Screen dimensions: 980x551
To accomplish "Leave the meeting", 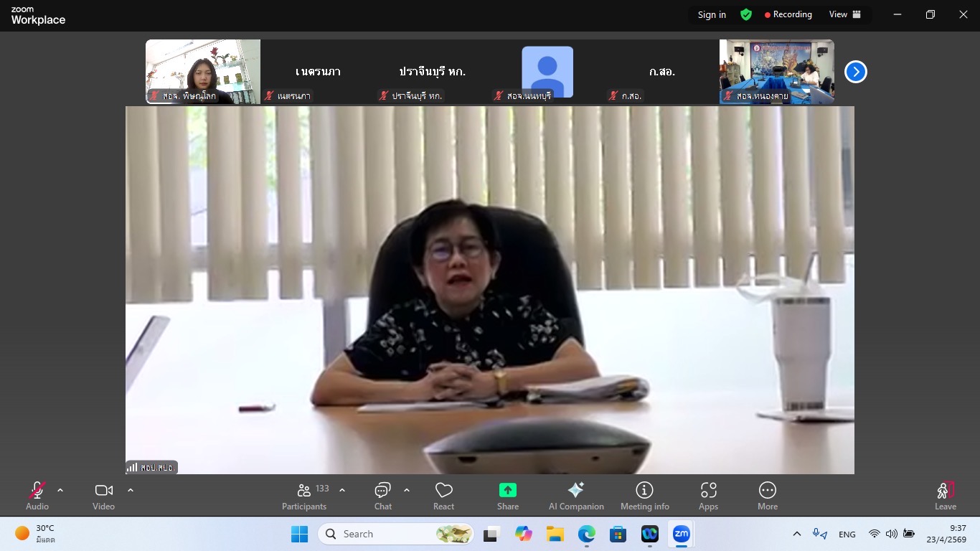I will 945,496.
